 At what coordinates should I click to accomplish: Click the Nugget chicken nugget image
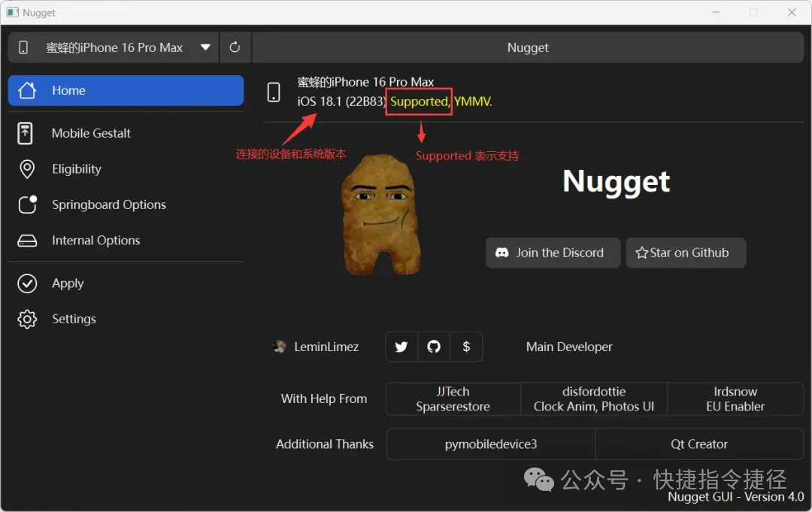(381, 214)
